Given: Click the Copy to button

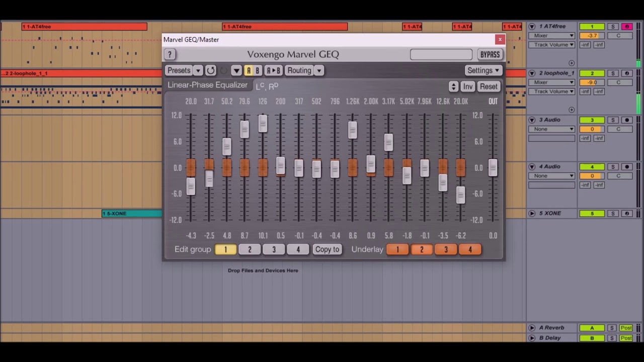Looking at the screenshot, I should [x=327, y=249].
